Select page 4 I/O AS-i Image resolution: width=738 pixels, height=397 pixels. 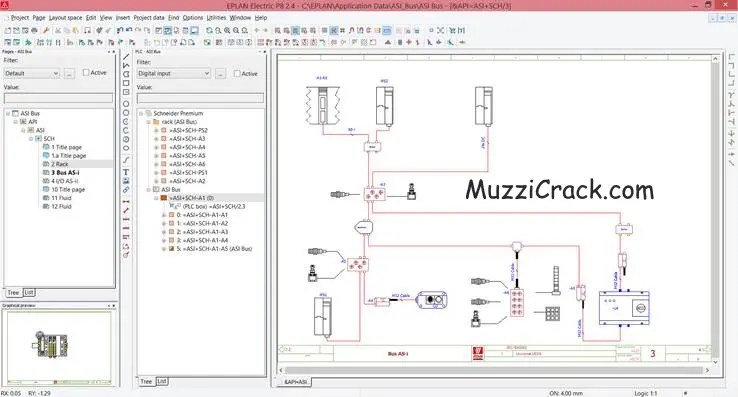point(65,181)
